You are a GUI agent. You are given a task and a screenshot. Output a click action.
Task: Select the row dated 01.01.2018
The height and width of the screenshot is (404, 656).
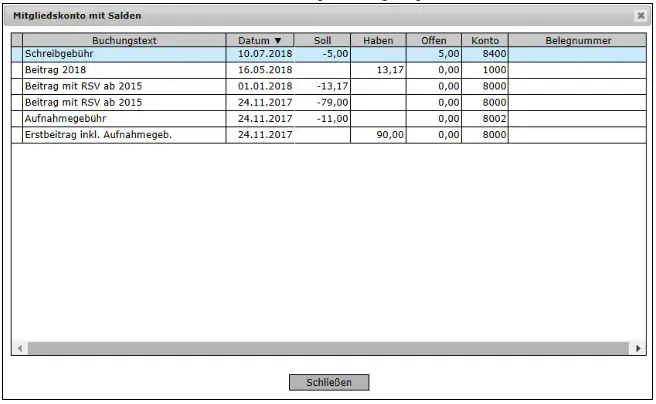pyautogui.click(x=259, y=87)
